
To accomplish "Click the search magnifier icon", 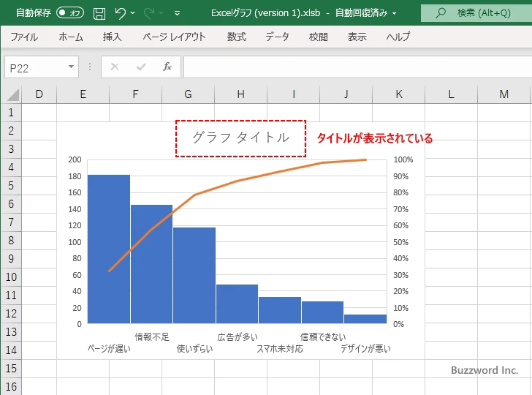I will tap(441, 13).
